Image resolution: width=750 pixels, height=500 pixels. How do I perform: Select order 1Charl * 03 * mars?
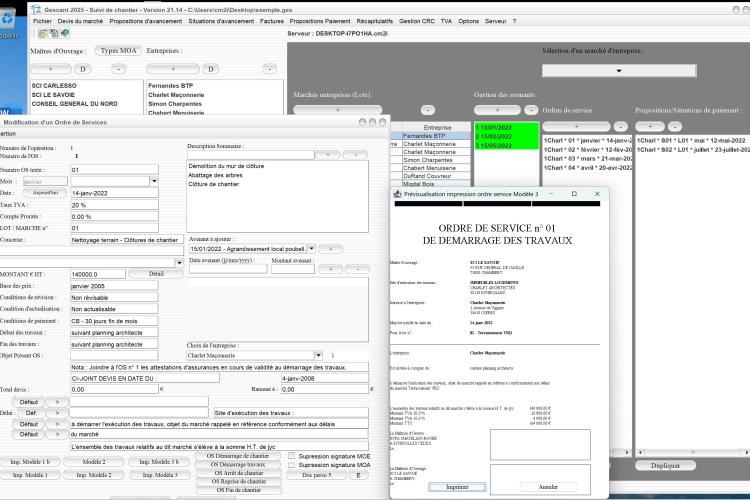coord(587,158)
